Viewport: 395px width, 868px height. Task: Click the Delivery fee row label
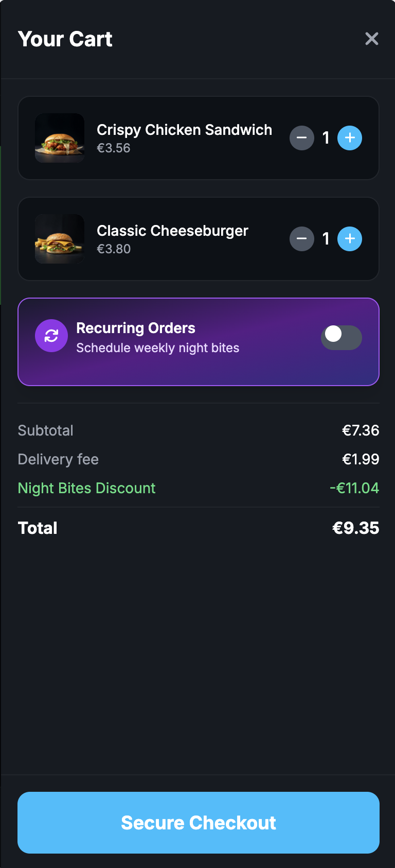pyautogui.click(x=58, y=459)
